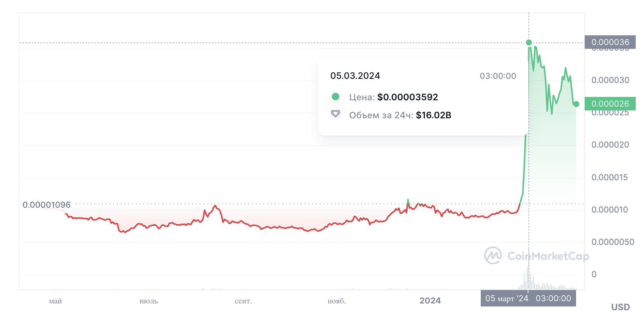Click the 0.0000050 y-axis label
Screen dimensions: 644x317
(613, 242)
